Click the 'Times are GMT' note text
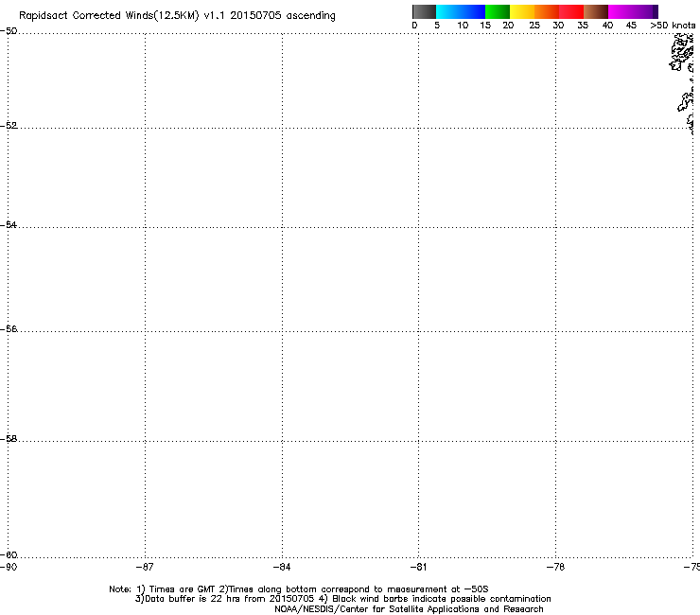 click(x=183, y=589)
